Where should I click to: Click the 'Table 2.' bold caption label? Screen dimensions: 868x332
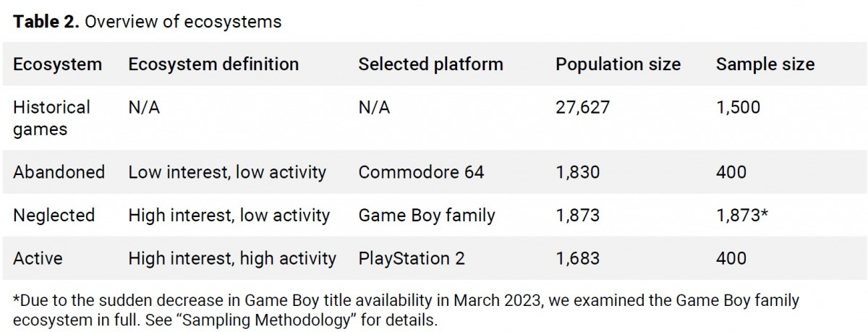click(x=46, y=22)
